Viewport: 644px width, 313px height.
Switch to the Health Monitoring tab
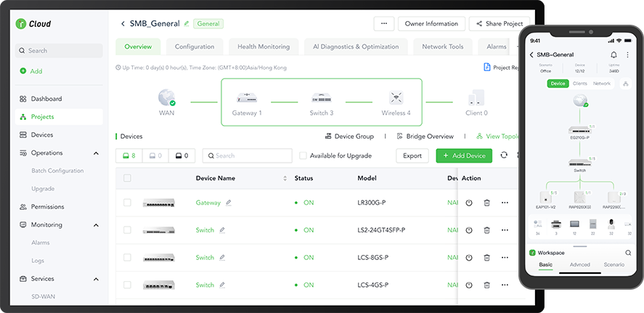[263, 46]
